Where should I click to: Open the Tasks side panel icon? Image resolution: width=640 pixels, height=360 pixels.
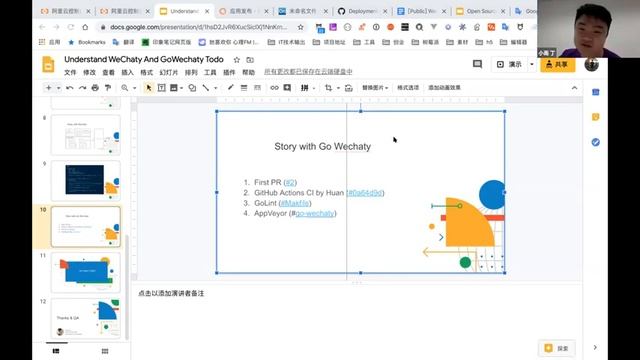(596, 142)
